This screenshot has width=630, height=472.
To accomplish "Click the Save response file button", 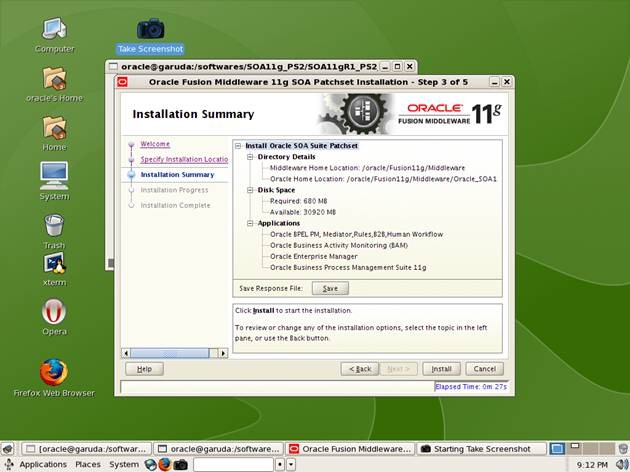I will tap(330, 288).
